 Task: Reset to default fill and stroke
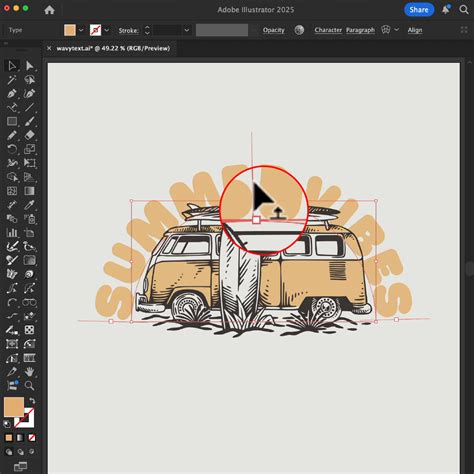click(x=7, y=424)
